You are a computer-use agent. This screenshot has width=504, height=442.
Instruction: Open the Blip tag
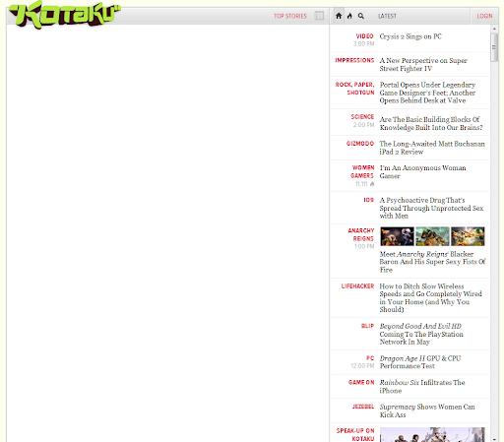[x=367, y=326]
